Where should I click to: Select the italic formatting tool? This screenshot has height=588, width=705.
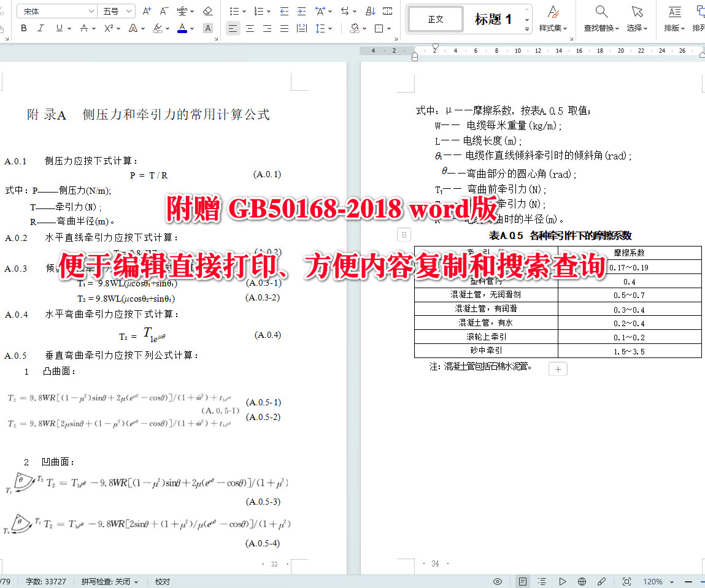tap(39, 28)
